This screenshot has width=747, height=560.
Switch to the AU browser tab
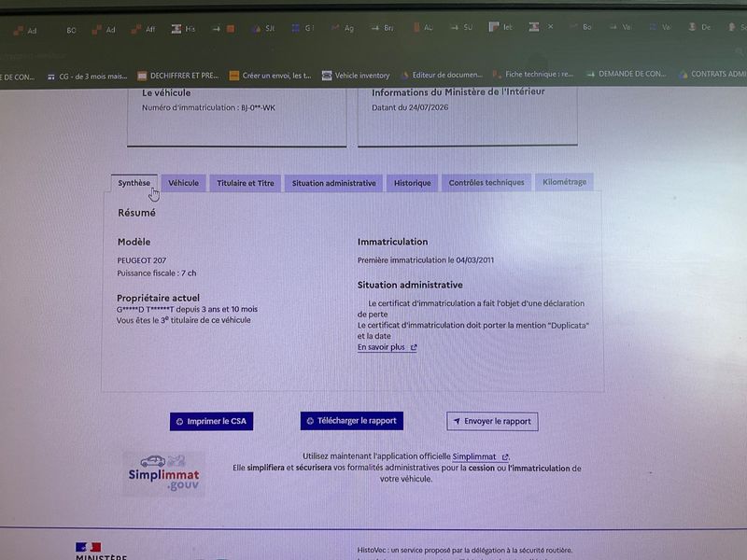pos(422,28)
